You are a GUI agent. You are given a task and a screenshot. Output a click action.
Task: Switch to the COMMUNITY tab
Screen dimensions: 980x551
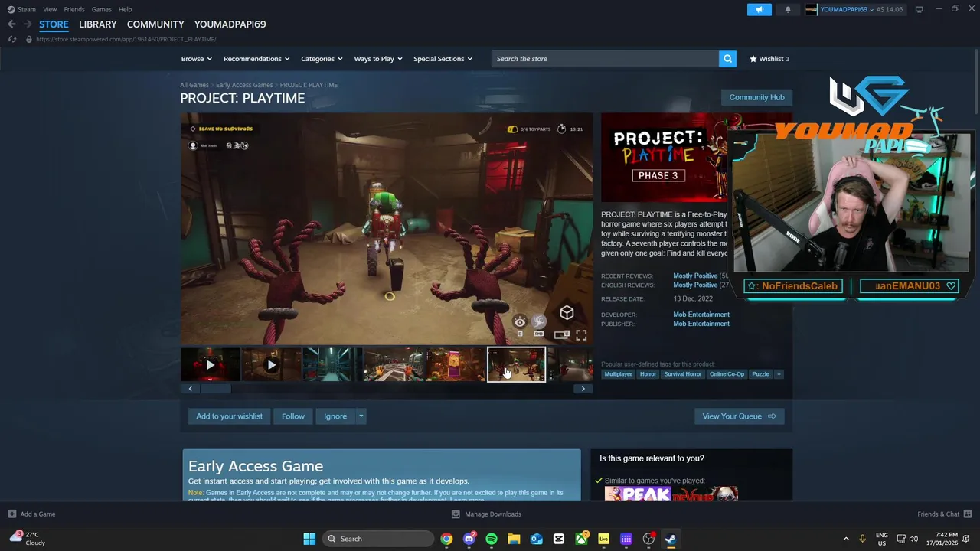[x=155, y=24]
